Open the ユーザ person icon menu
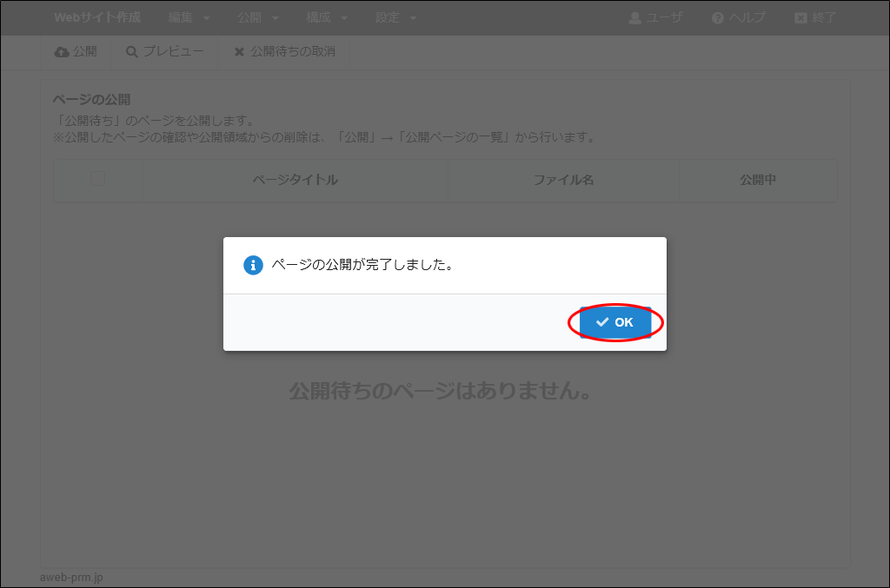 pos(635,17)
